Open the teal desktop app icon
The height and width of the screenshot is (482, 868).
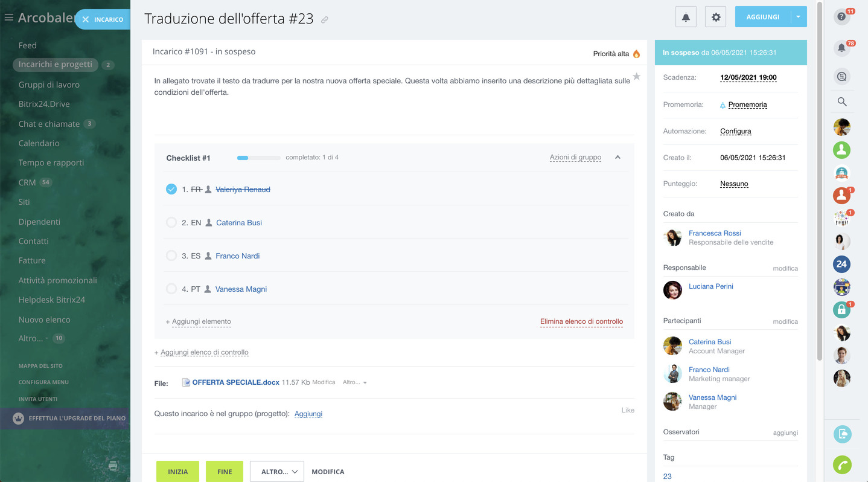coord(841,434)
